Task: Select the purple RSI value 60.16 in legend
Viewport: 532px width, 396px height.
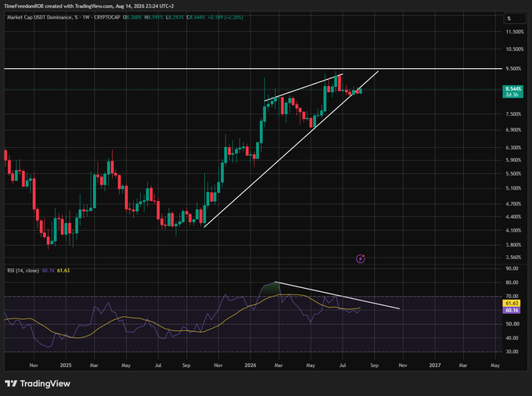Action: click(x=48, y=271)
